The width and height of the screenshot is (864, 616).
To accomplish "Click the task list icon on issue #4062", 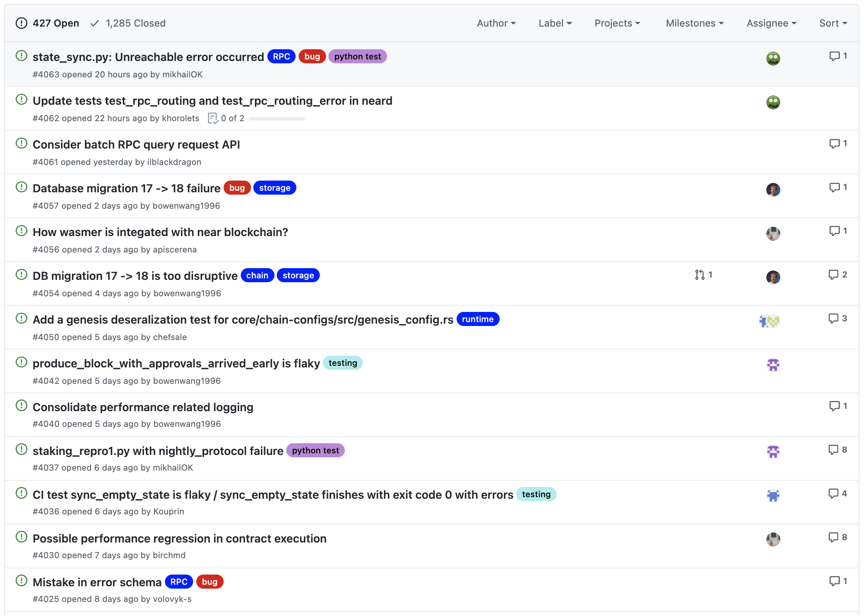I will 213,118.
